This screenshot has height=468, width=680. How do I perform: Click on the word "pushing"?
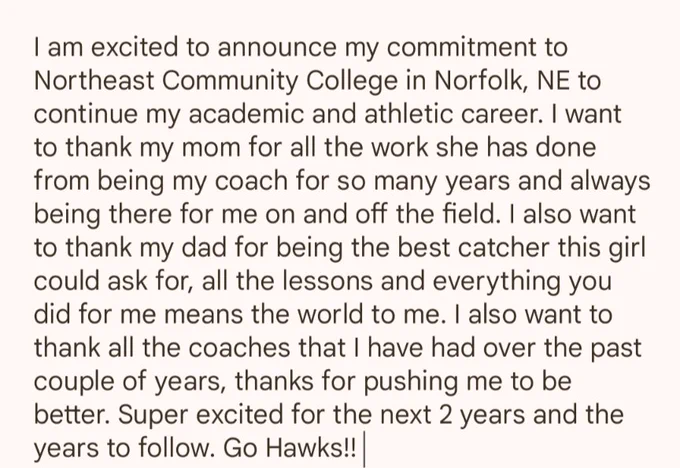point(410,383)
